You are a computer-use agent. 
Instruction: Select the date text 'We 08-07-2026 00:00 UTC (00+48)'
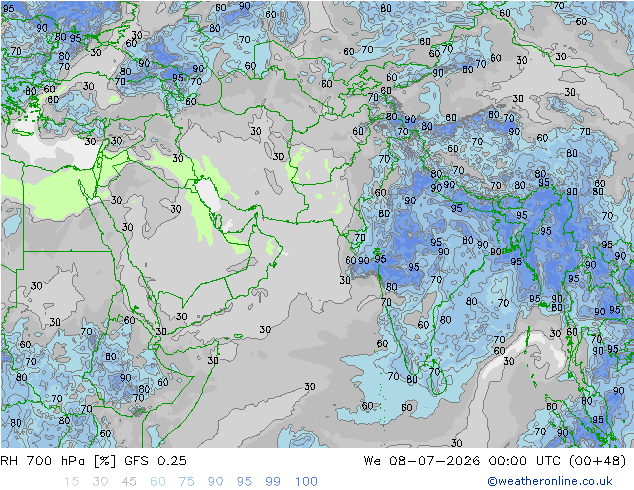click(495, 461)
